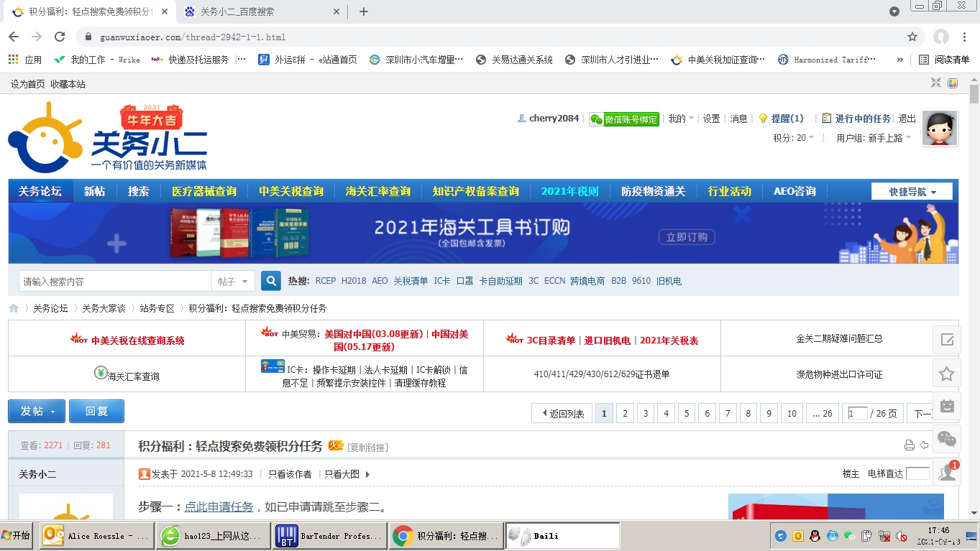Viewport: 980px width, 551px height.
Task: Click the 退出 logout link
Action: pos(907,119)
